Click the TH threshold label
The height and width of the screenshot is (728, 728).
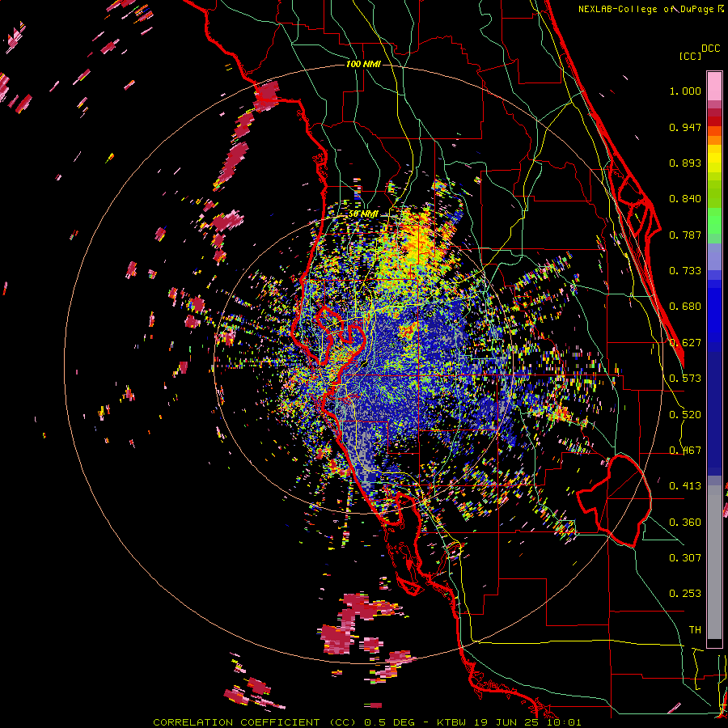(695, 630)
